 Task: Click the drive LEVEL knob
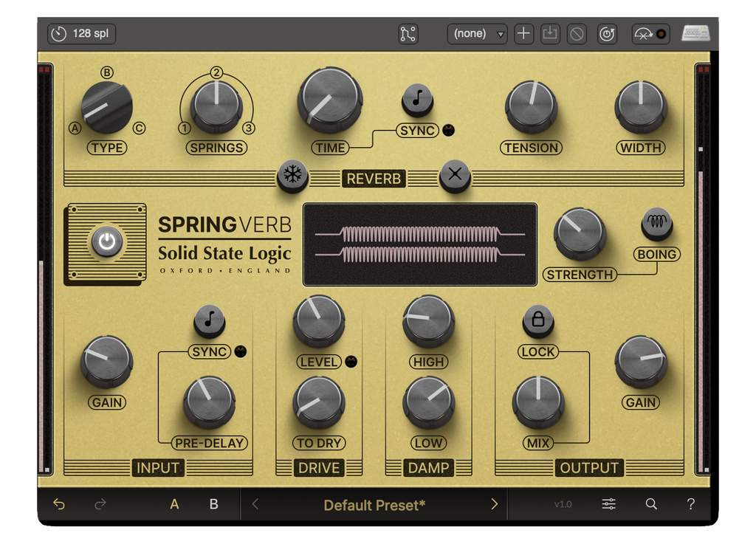319,321
